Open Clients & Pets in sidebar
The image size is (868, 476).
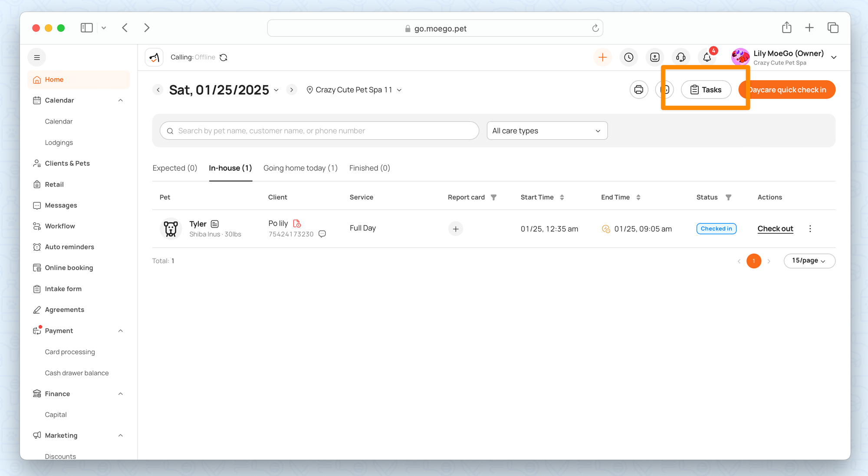click(67, 163)
